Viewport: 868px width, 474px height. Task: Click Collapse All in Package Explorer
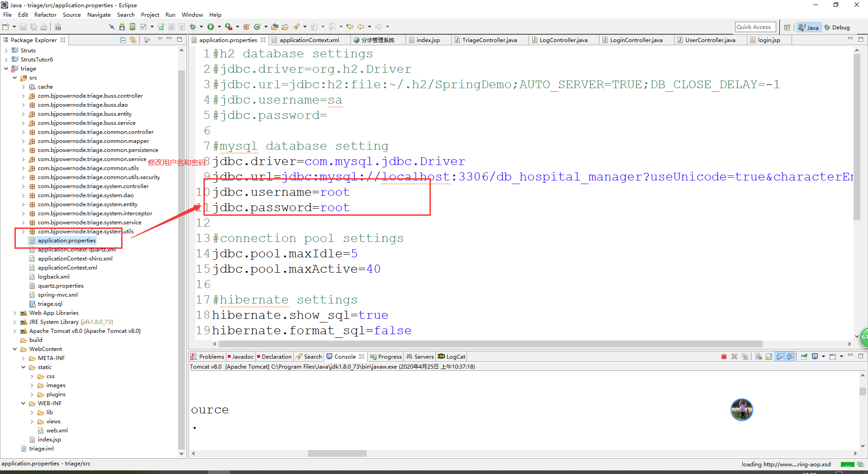pyautogui.click(x=123, y=40)
